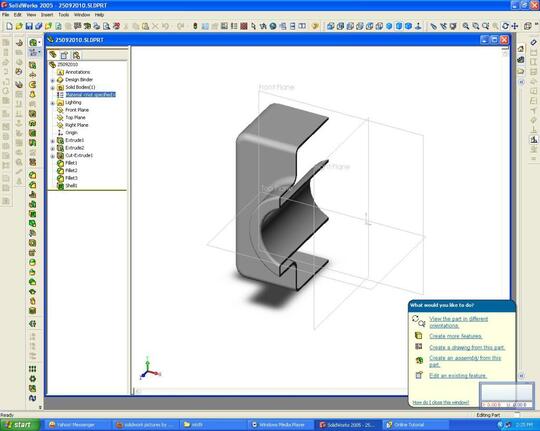Select the Fillet3 feature

71,178
